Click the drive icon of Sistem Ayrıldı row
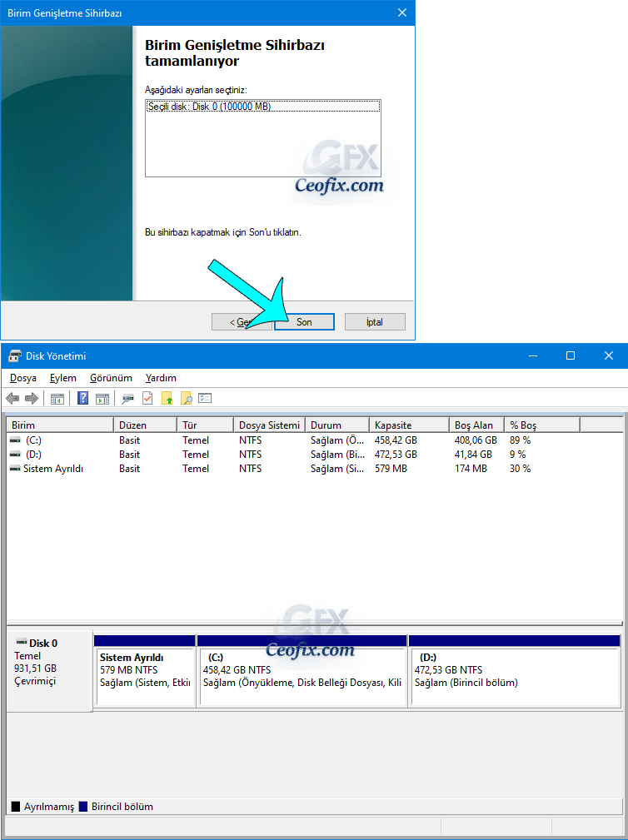628x840 pixels. [15, 468]
